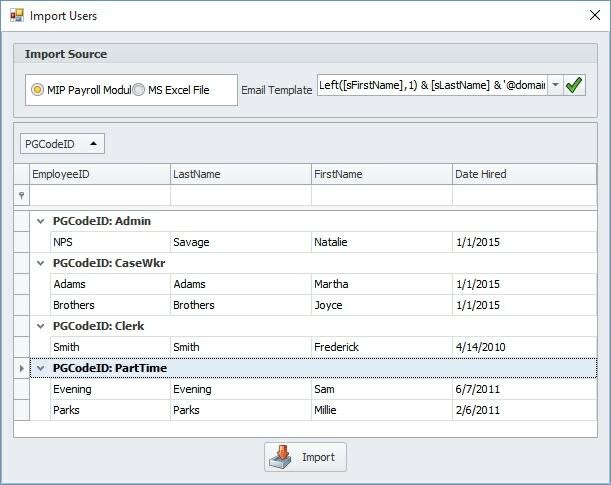Click the green checkmark validate icon
Screen dimensions: 611x485
pyautogui.click(x=574, y=86)
